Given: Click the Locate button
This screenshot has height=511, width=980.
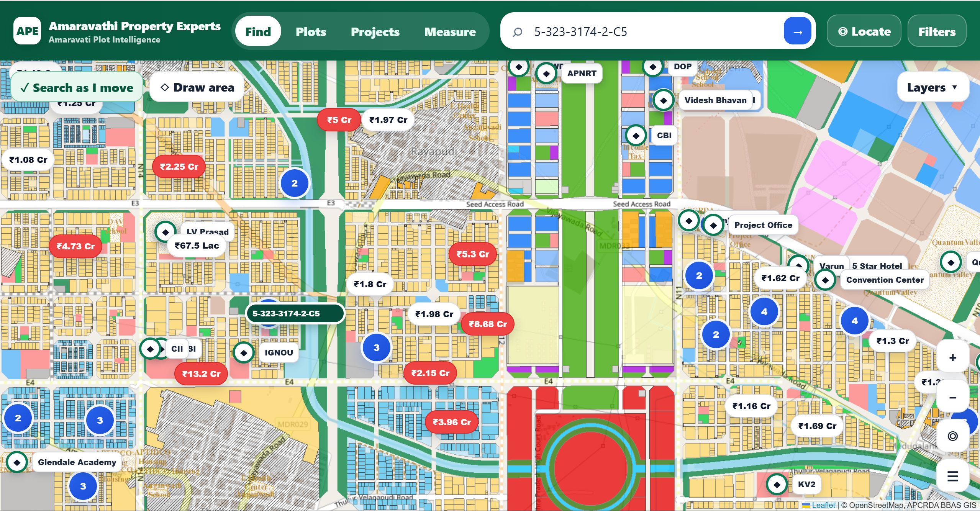Looking at the screenshot, I should [864, 31].
